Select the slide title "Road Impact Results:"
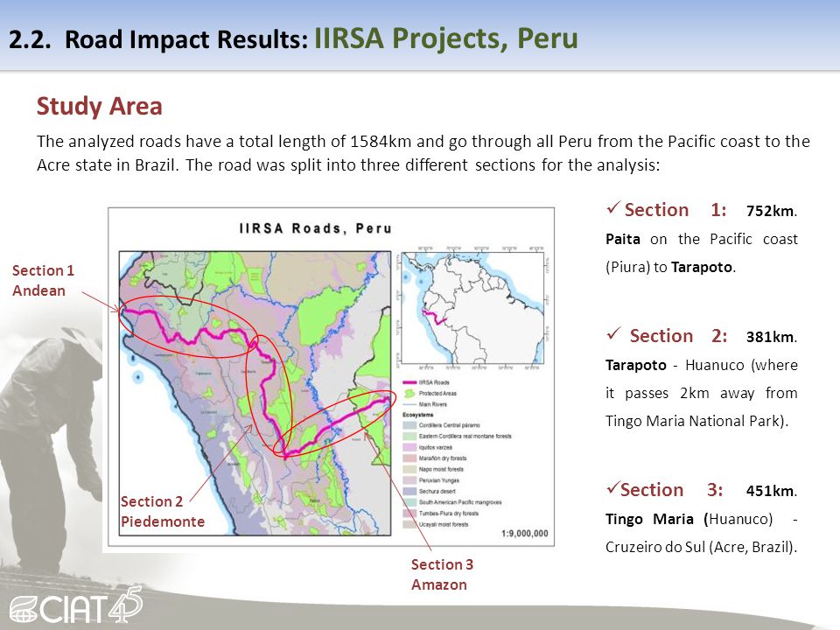 (186, 39)
